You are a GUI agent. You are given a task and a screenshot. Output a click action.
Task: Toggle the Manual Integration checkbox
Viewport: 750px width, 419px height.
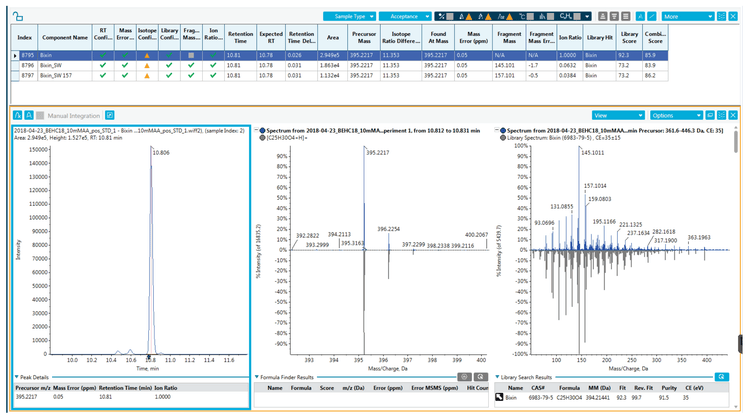(41, 115)
